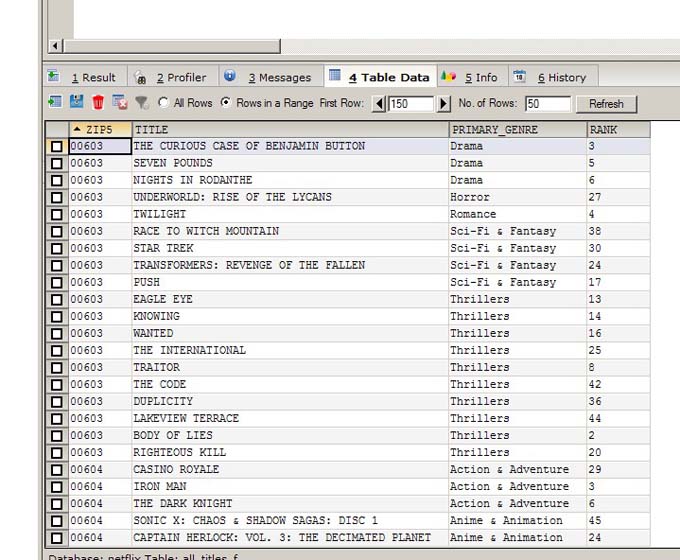Click the Result tab icon
Screen dimensions: 680x560
coord(53,76)
